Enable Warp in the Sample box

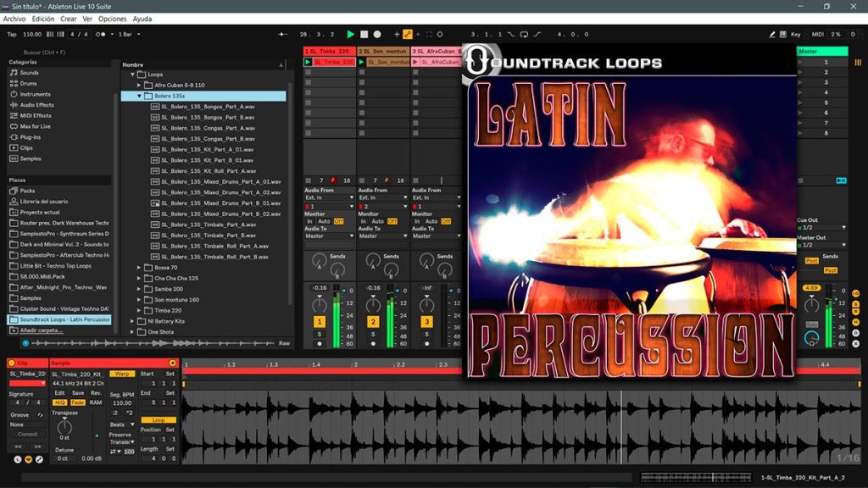tap(121, 374)
